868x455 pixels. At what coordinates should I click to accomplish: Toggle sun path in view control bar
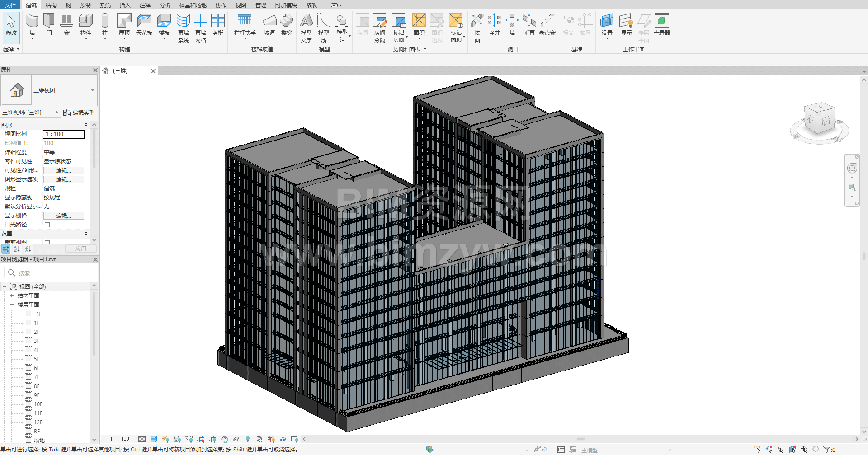(x=165, y=439)
